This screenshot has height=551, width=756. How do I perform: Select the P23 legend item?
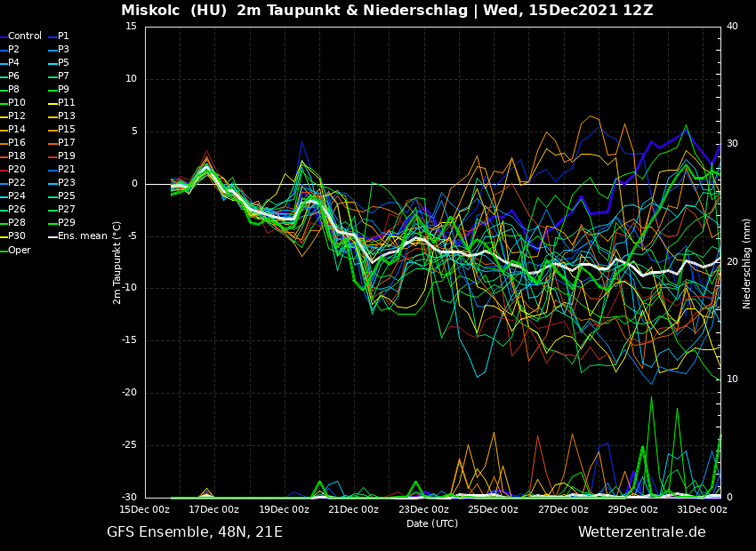tap(67, 183)
